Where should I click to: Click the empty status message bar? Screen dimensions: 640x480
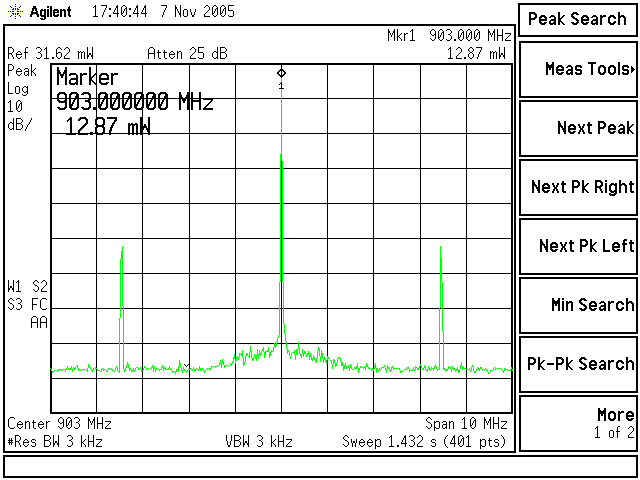point(320,467)
